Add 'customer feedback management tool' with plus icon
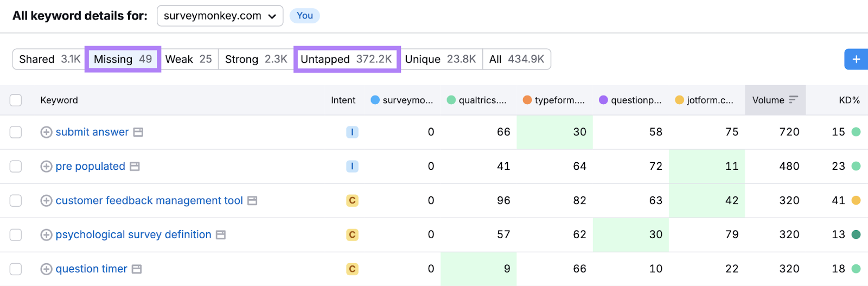The width and height of the screenshot is (868, 286). click(x=47, y=201)
